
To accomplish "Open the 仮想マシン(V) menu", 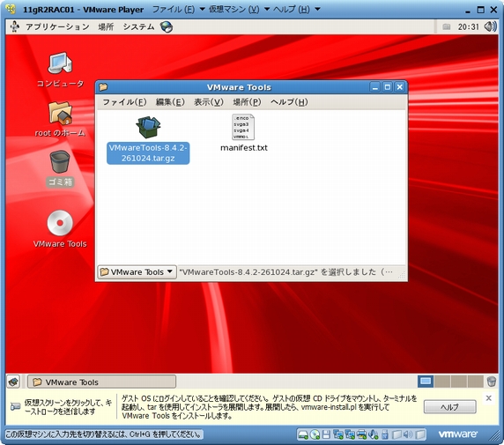I will 234,10.
